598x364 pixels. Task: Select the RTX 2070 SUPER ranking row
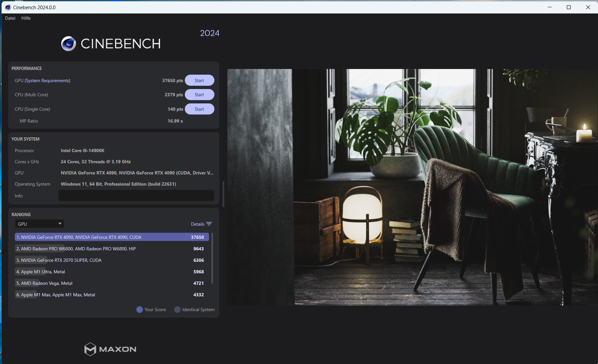pyautogui.click(x=112, y=260)
